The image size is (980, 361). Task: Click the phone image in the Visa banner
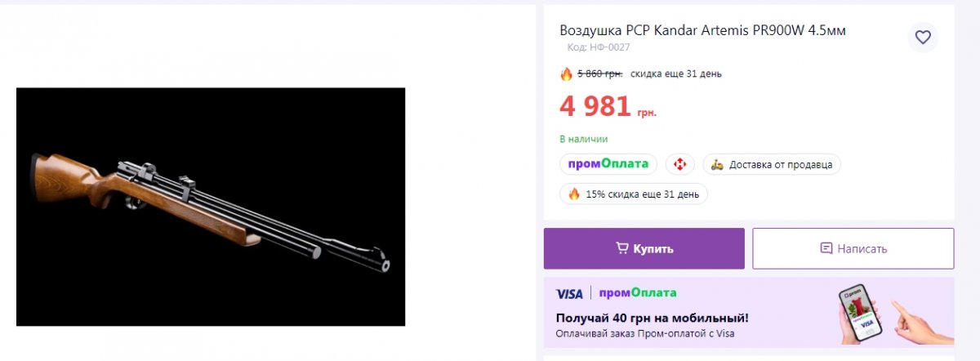click(x=861, y=314)
